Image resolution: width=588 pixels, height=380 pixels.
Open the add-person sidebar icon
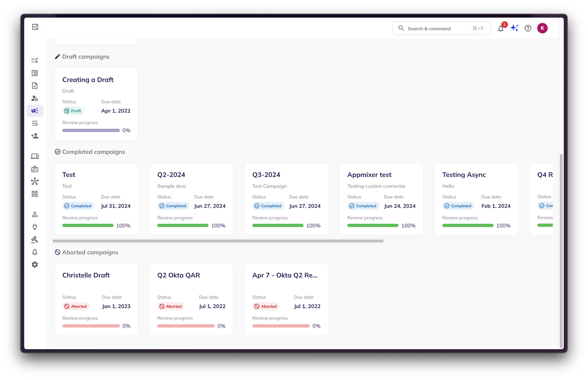pyautogui.click(x=35, y=136)
